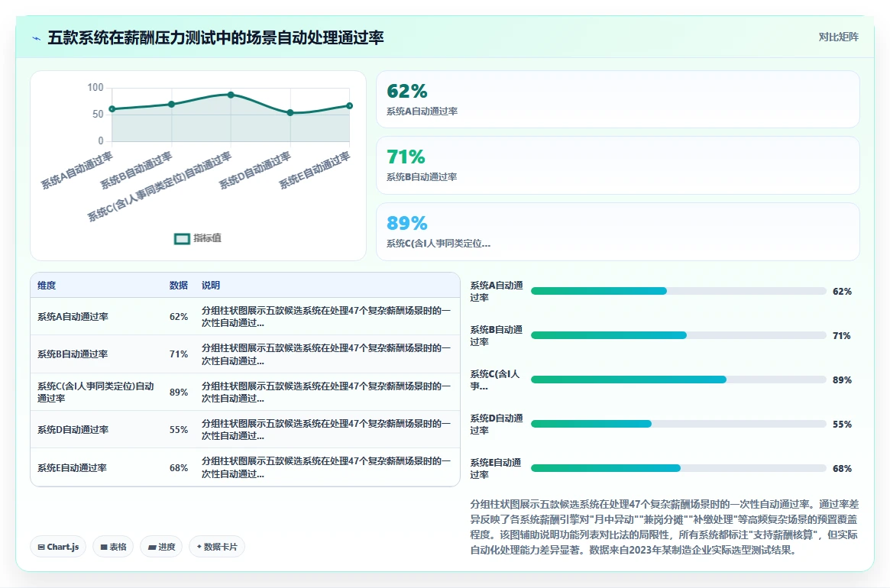
Task: Click the 100 y-axis label on chart
Action: [95, 87]
